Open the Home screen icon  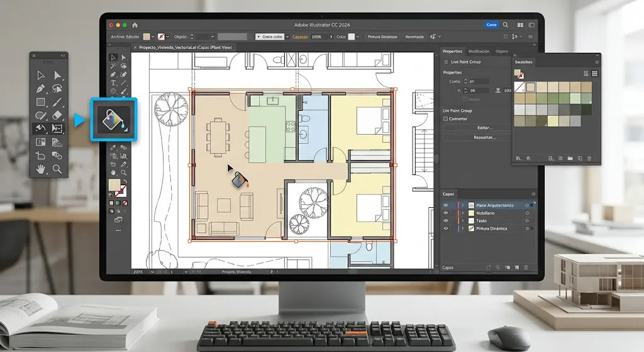pos(135,25)
